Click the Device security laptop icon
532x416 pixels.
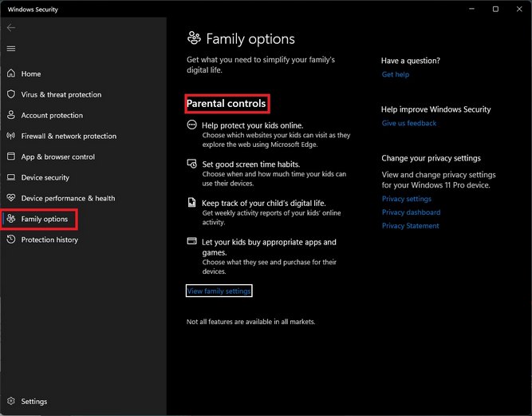[x=11, y=177]
